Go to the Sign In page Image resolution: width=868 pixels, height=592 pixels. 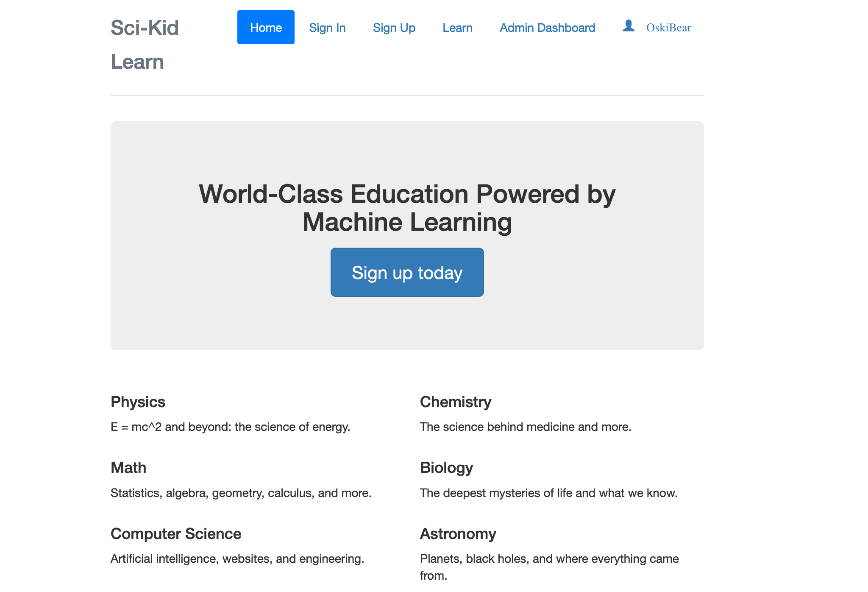click(x=327, y=28)
